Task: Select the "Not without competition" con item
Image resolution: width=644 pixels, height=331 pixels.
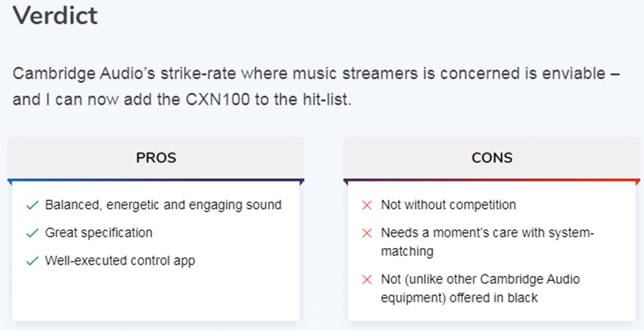Action: 448,205
